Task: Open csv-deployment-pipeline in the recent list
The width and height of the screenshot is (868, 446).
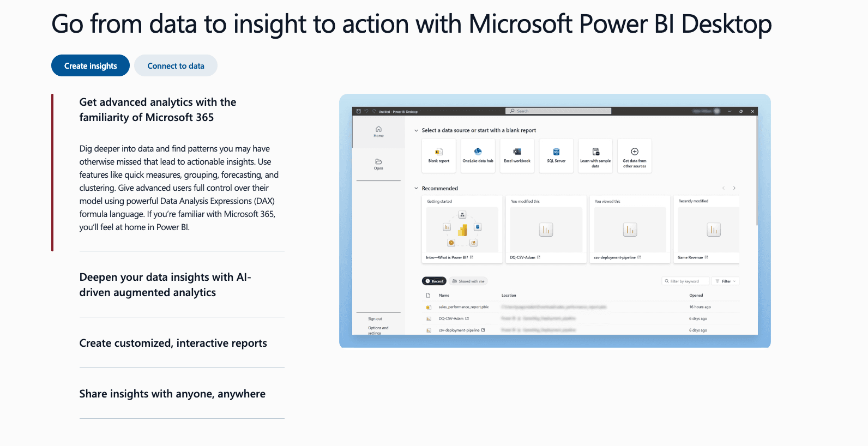Action: [x=459, y=330]
